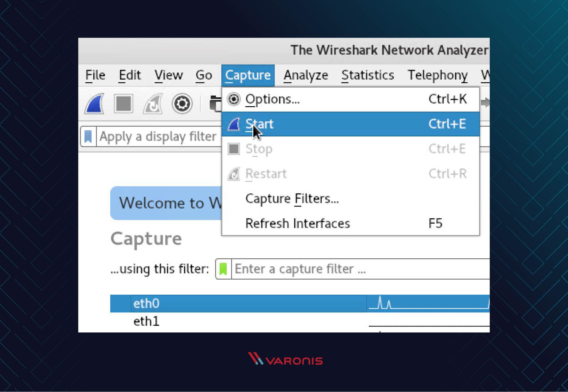
Task: Open the Statistics menu
Action: coord(368,75)
